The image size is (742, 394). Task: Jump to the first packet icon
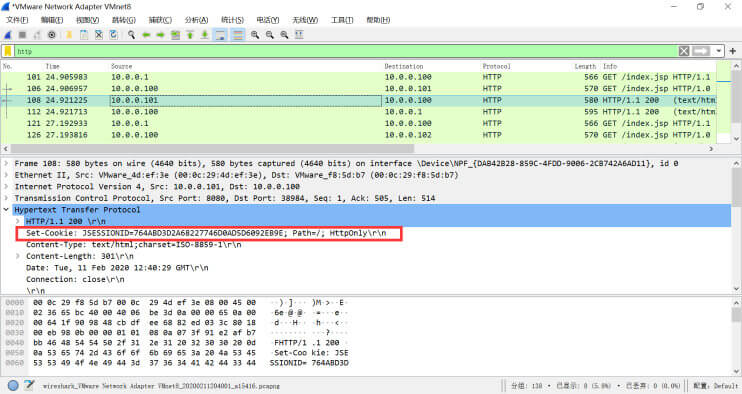click(x=190, y=35)
